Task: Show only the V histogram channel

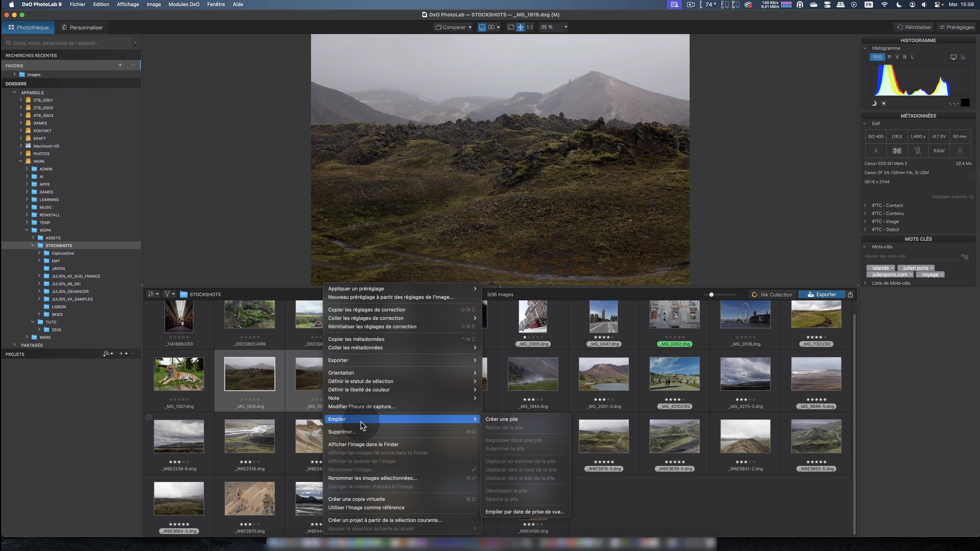Action: 897,57
